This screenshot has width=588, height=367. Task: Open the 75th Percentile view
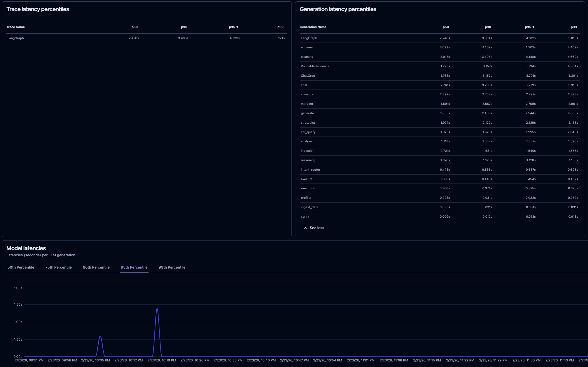pyautogui.click(x=58, y=267)
